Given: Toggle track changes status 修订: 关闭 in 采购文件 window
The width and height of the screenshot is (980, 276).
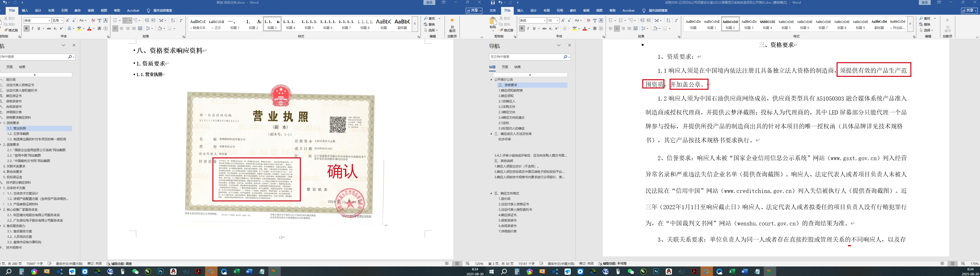Looking at the screenshot, I should point(586,263).
